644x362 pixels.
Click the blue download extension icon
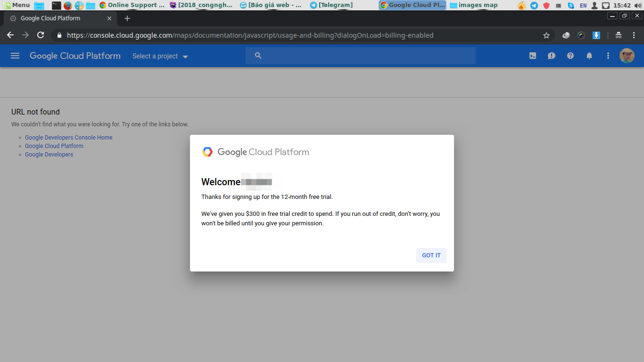(x=596, y=35)
